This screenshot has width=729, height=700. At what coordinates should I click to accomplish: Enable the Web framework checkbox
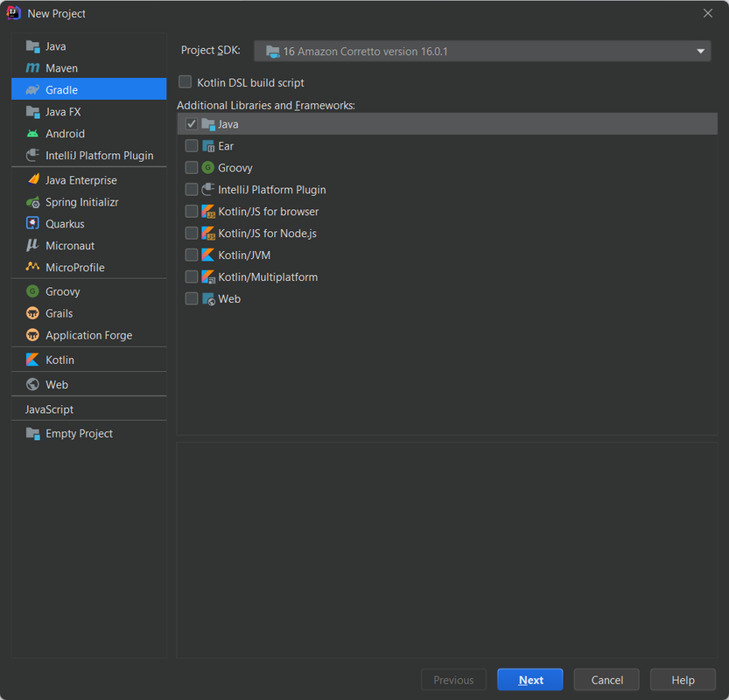[191, 298]
